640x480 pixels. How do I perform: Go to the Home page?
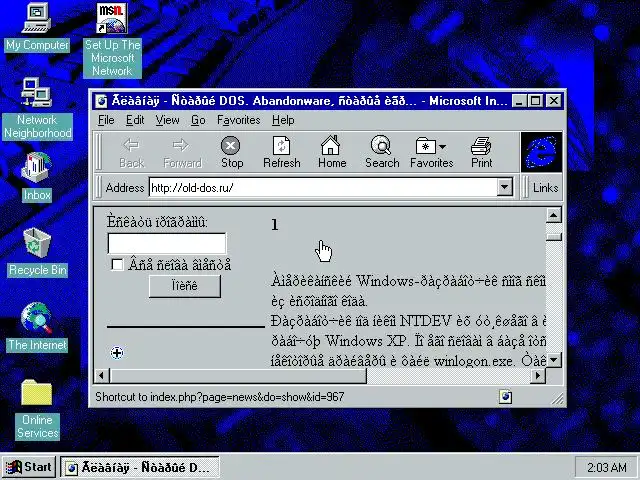click(331, 153)
